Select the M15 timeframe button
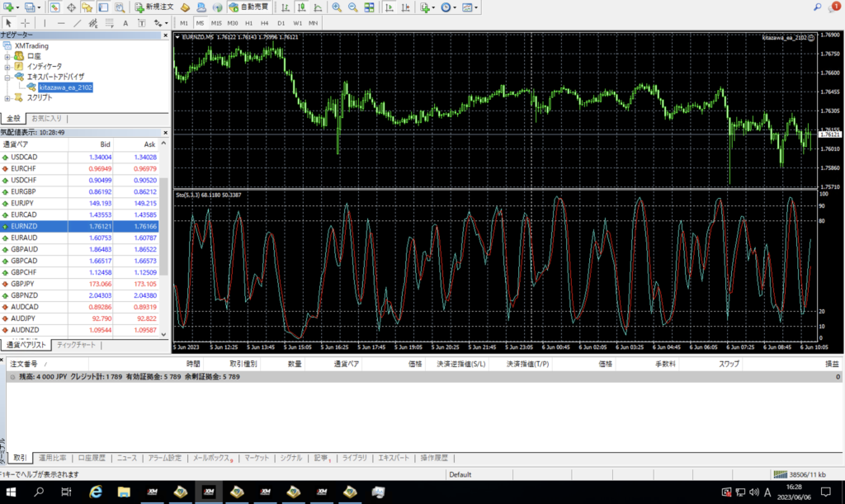 215,23
